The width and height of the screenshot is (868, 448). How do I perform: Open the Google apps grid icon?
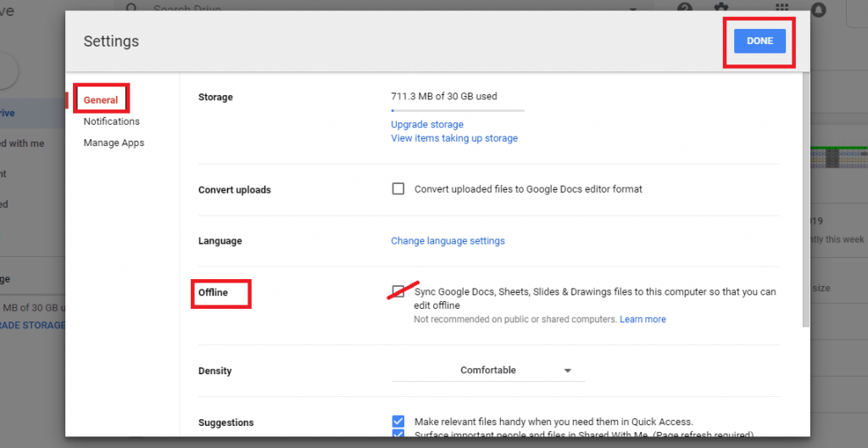pyautogui.click(x=782, y=7)
